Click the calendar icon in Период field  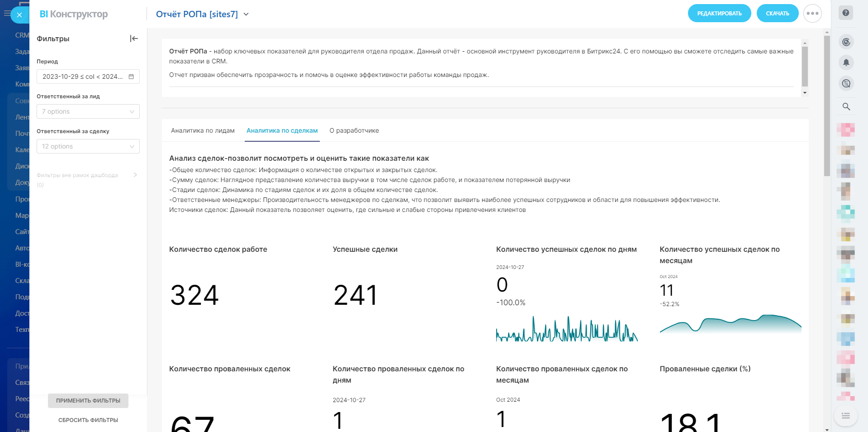tap(131, 77)
